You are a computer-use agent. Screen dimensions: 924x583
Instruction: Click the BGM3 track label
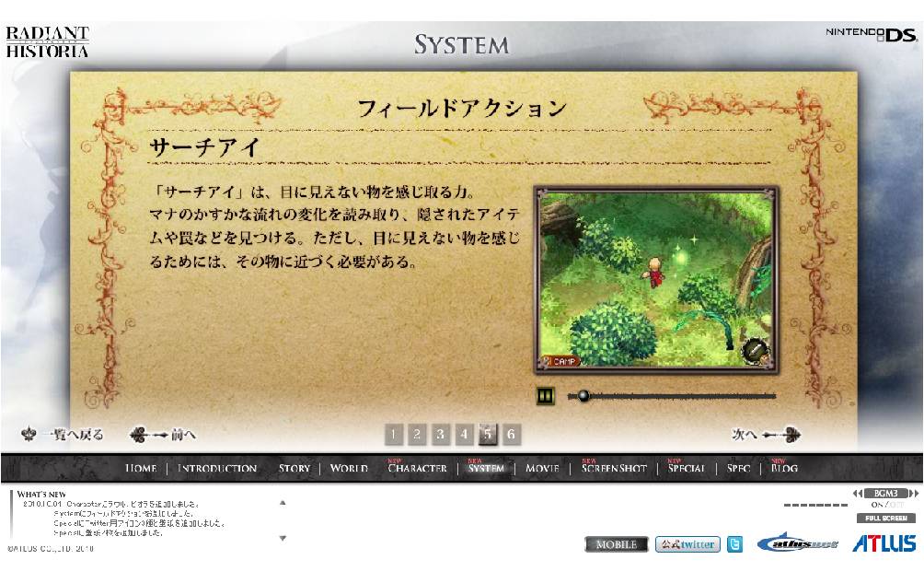(x=885, y=494)
